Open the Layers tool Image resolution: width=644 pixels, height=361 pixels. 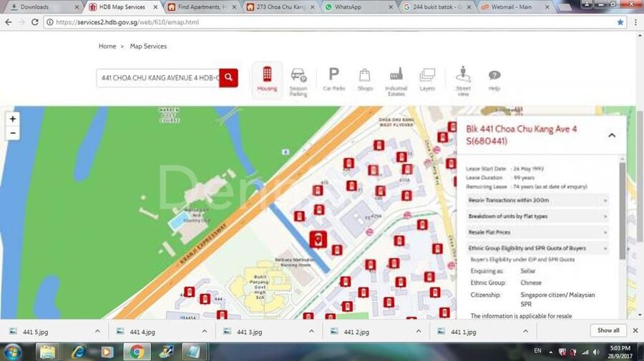point(427,80)
